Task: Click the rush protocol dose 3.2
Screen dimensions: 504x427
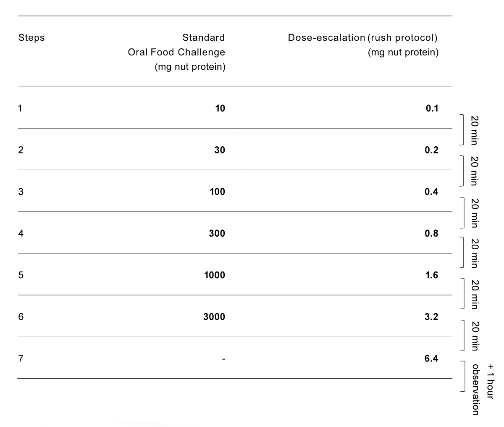Action: coord(432,317)
